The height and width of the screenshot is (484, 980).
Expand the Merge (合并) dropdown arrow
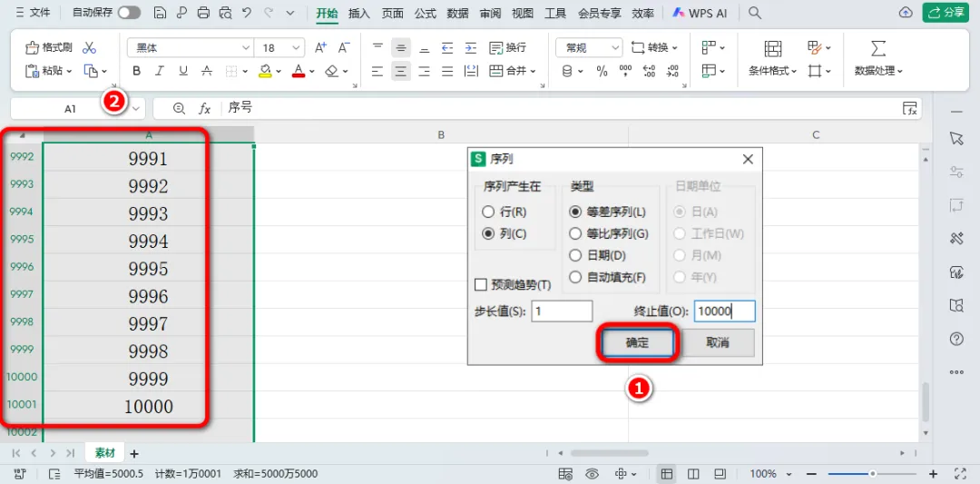[x=534, y=72]
